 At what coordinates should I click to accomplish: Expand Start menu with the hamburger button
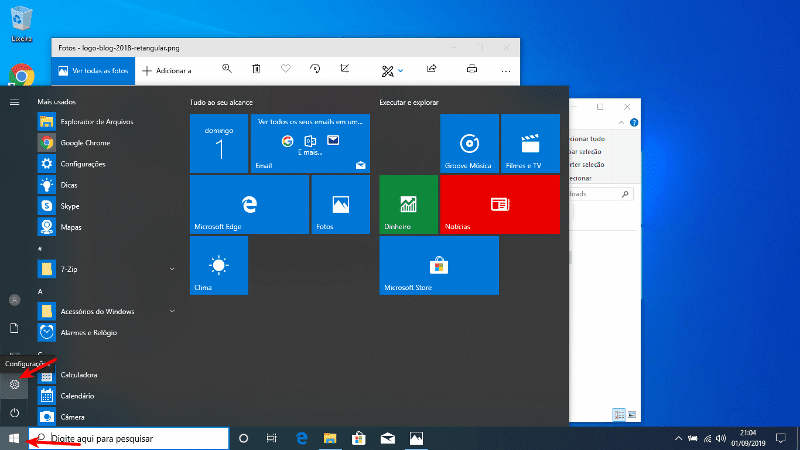point(14,102)
